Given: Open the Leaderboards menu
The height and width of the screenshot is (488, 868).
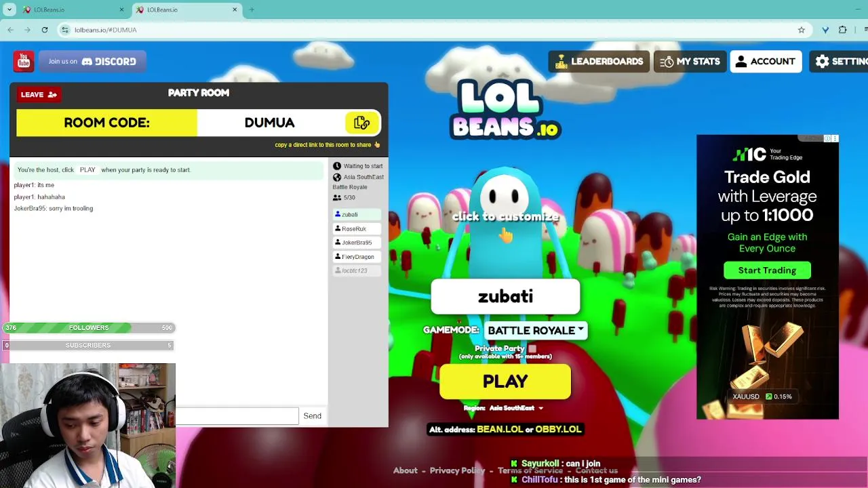Looking at the screenshot, I should [599, 62].
